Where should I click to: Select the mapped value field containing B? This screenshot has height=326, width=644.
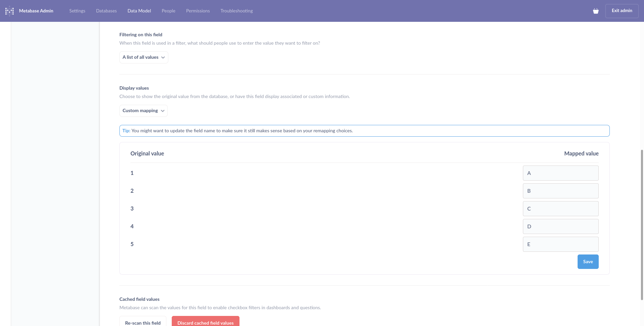pos(560,191)
